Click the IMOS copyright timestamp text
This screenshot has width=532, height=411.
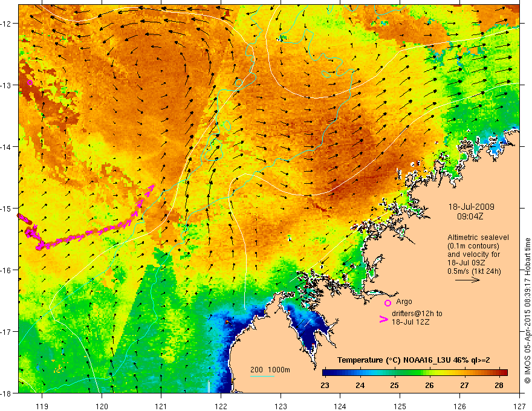527,311
